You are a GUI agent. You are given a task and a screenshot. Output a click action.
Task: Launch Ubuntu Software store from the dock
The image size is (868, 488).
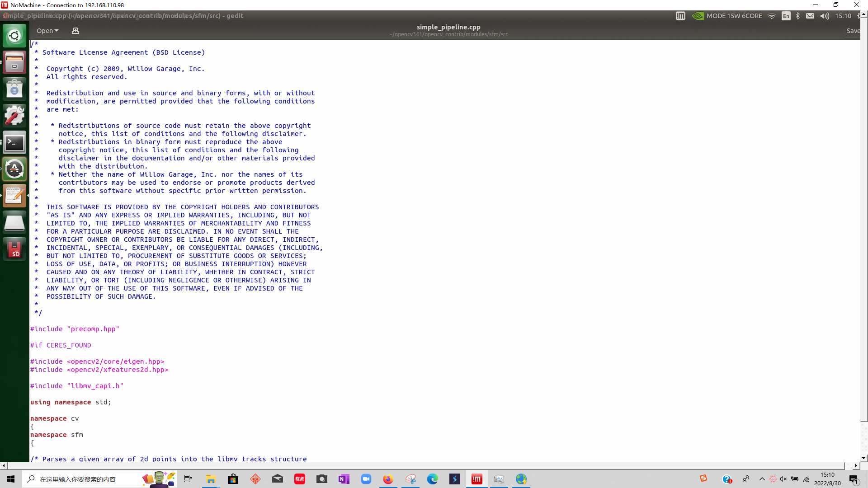[14, 89]
